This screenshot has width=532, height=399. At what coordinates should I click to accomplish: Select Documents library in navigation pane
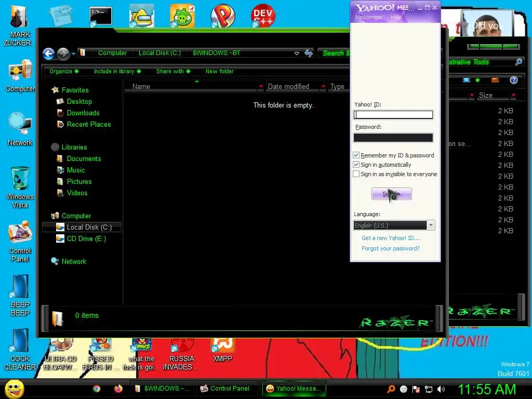pyautogui.click(x=84, y=159)
